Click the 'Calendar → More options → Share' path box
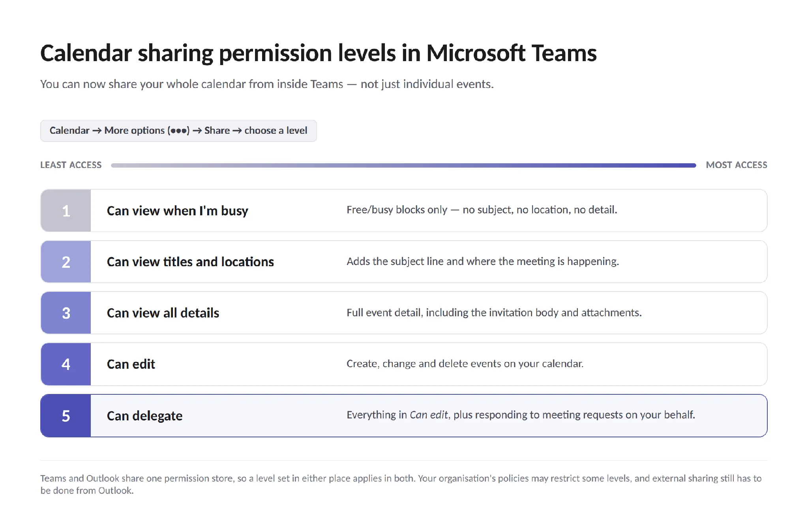 pos(178,131)
